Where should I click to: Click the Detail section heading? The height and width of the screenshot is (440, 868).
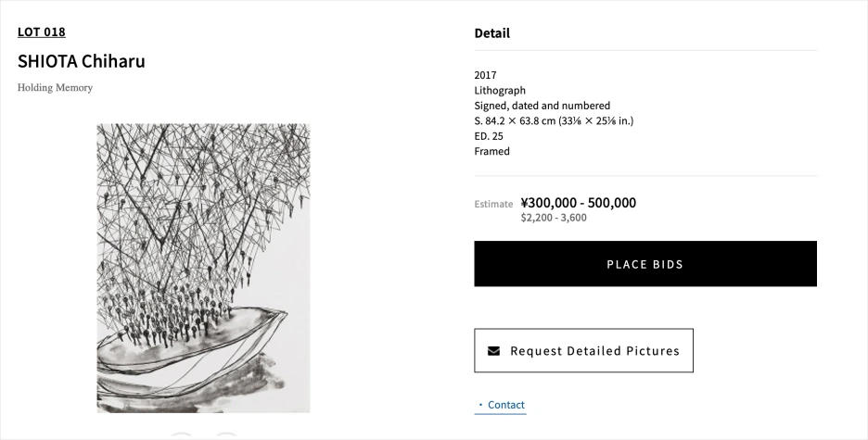pyautogui.click(x=492, y=33)
